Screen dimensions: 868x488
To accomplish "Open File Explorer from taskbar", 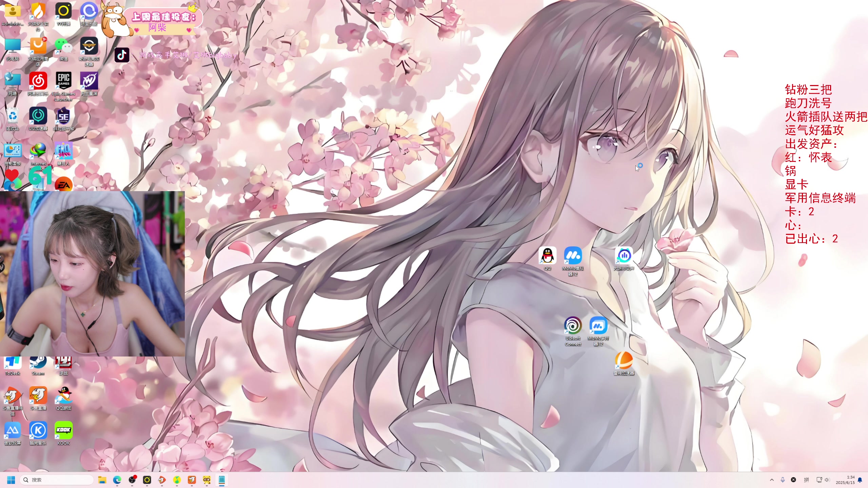I will (102, 480).
